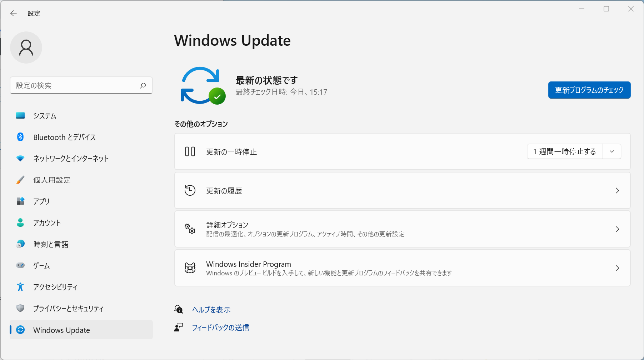Click the history clock icon for 更新の履歴

190,190
